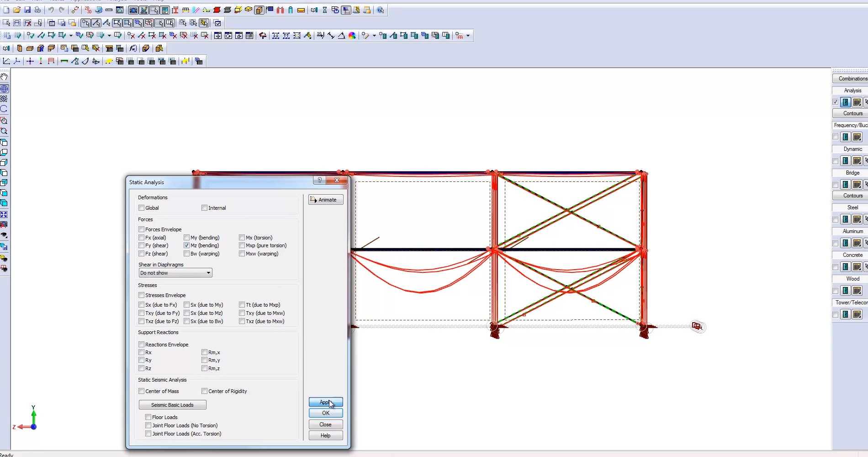Open dropdown arrow beside fourth checkmark tool
Image resolution: width=868 pixels, height=457 pixels.
tap(71, 36)
